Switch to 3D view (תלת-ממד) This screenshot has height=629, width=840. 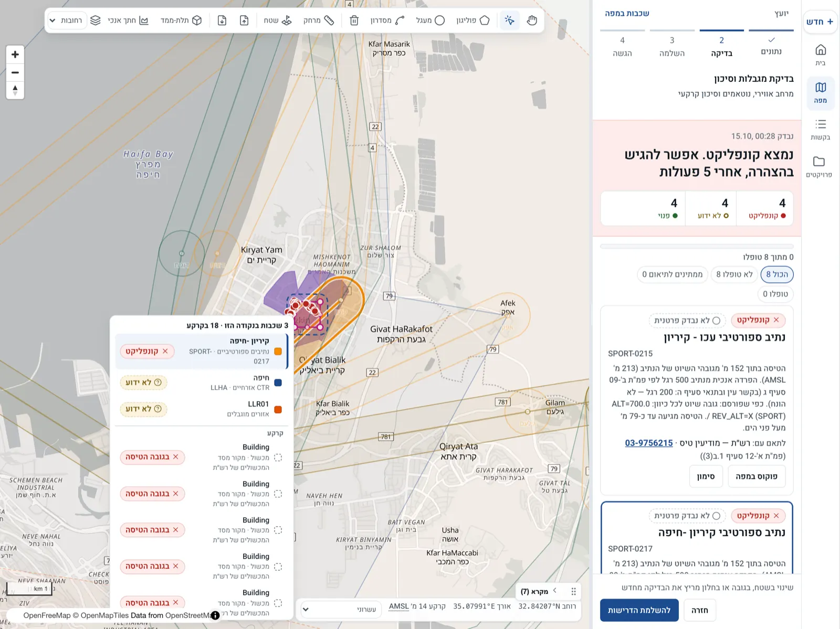pyautogui.click(x=181, y=20)
